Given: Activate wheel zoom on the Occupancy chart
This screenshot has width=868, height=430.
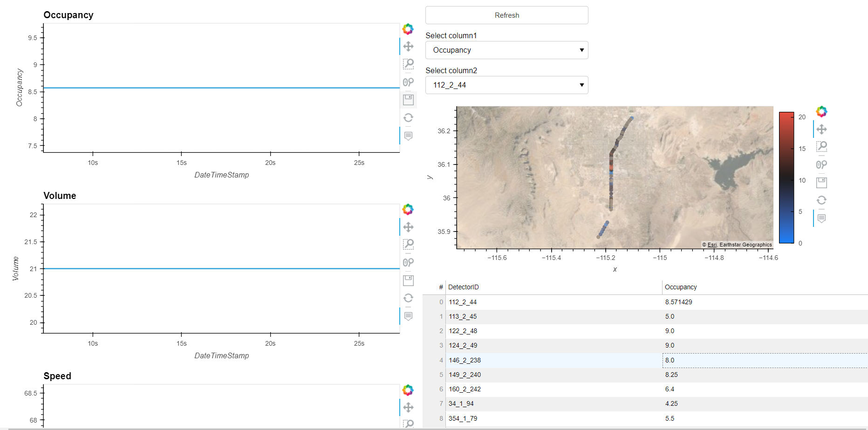Looking at the screenshot, I should (409, 82).
